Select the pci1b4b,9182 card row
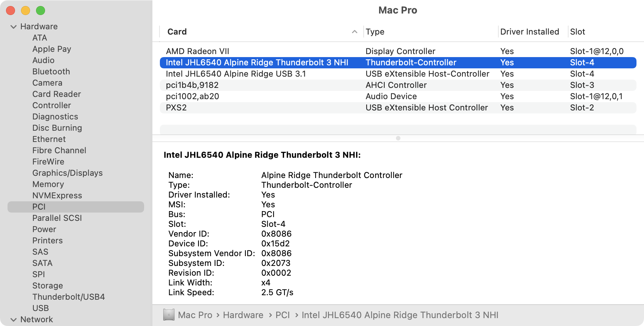 click(398, 85)
